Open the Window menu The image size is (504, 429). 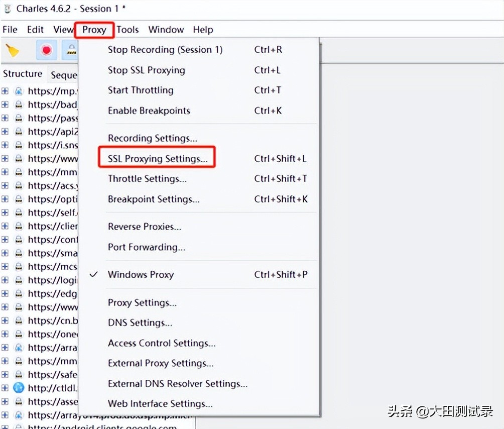[166, 30]
